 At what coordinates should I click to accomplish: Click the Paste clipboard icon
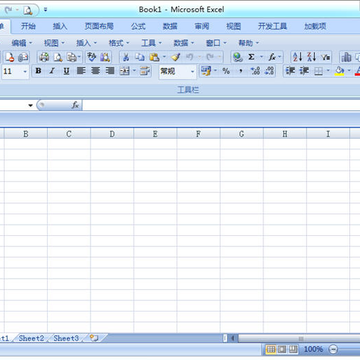(x=154, y=57)
